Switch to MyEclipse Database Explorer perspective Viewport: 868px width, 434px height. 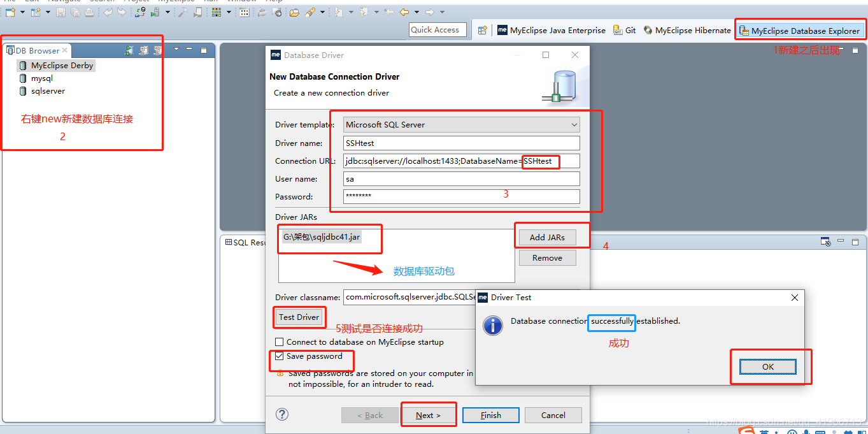[x=799, y=31]
